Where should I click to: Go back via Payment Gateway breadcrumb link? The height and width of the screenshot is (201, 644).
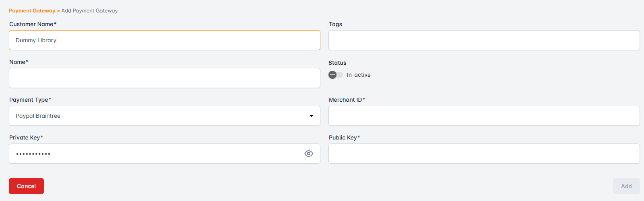[x=32, y=11]
